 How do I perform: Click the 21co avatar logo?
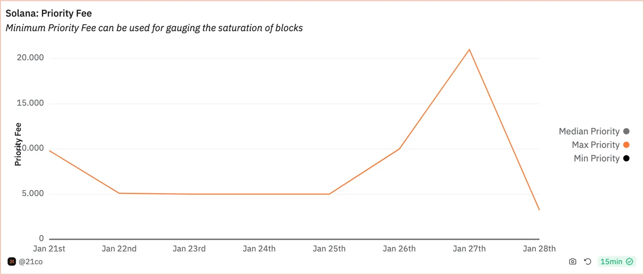(x=11, y=262)
